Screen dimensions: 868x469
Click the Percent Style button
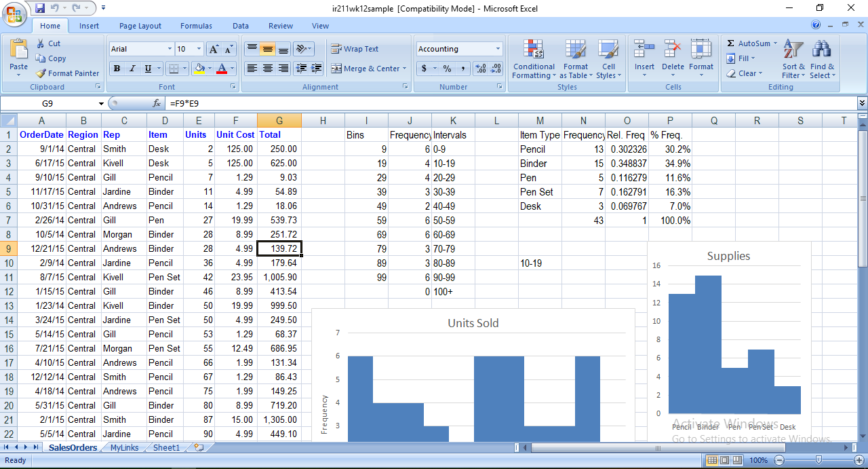(x=447, y=69)
